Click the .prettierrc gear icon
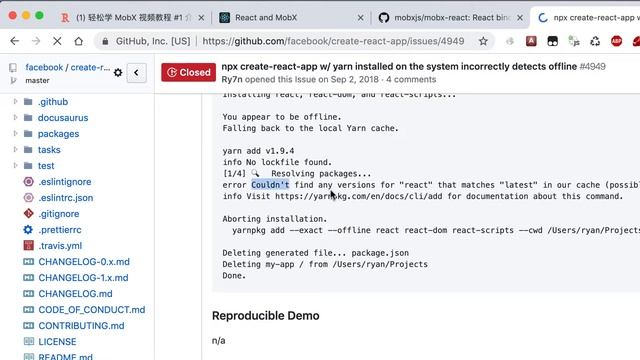The image size is (640, 360). (x=28, y=229)
